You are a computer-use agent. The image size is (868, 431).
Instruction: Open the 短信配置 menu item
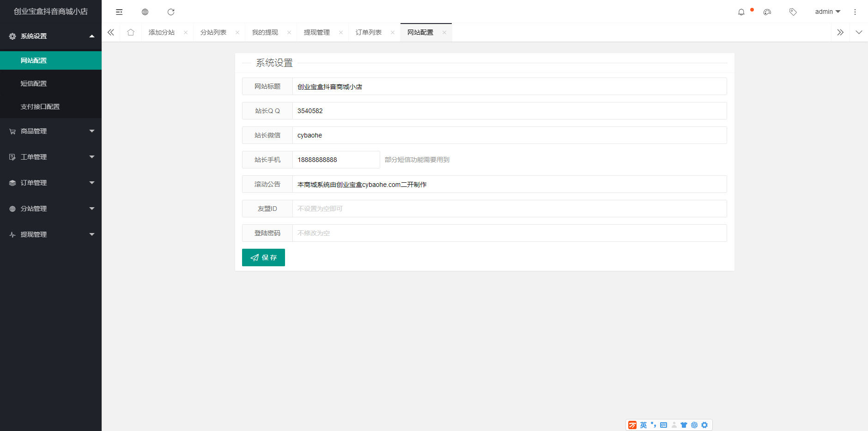(x=33, y=83)
